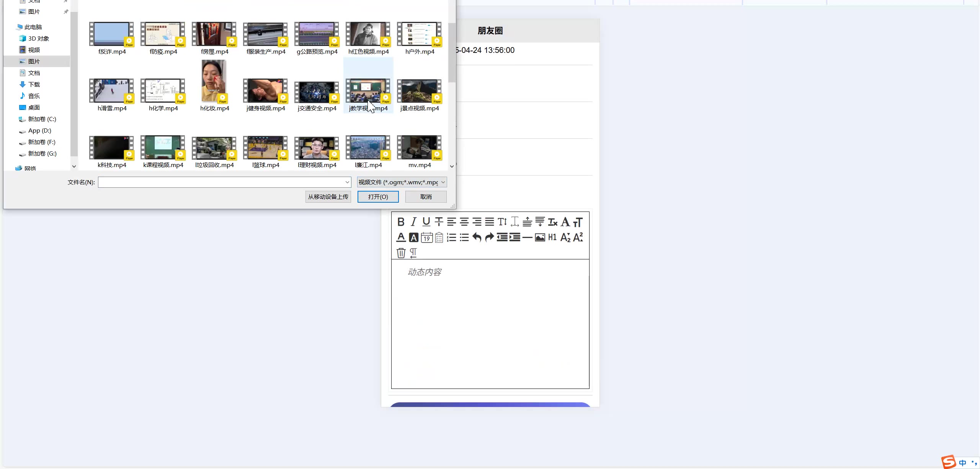Viewport: 980px width, 469px height.
Task: Click the text highlight background icon
Action: (x=413, y=238)
